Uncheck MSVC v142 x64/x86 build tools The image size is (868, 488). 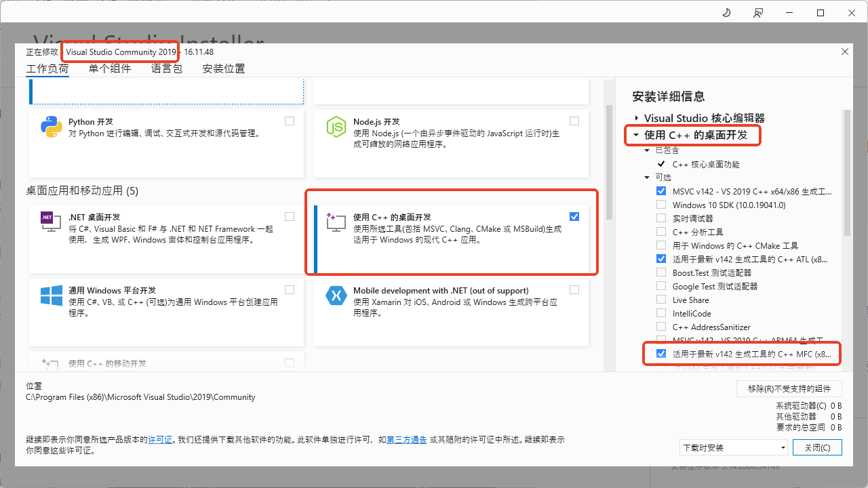point(661,191)
